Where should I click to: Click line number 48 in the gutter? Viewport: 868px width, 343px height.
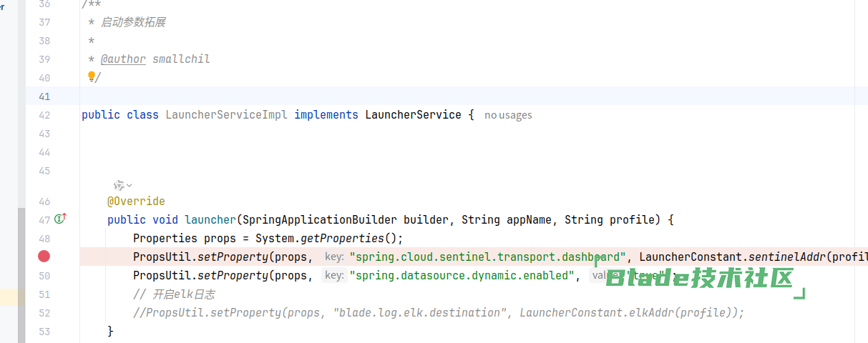tap(44, 239)
